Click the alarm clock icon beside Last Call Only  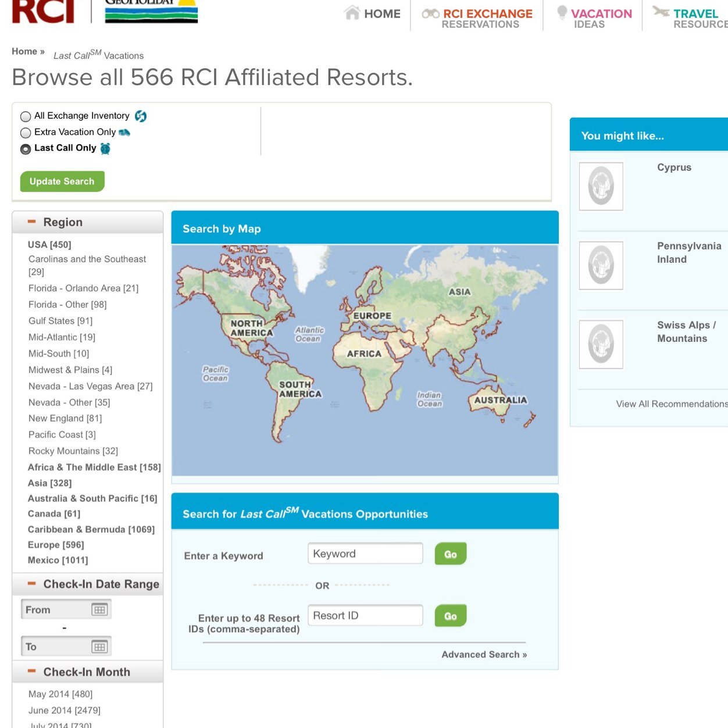(x=105, y=148)
